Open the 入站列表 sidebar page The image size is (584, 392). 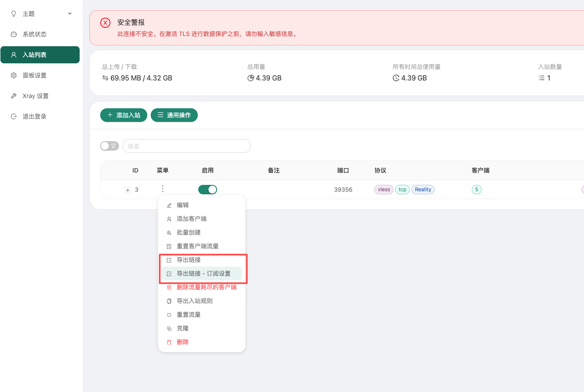click(x=40, y=55)
